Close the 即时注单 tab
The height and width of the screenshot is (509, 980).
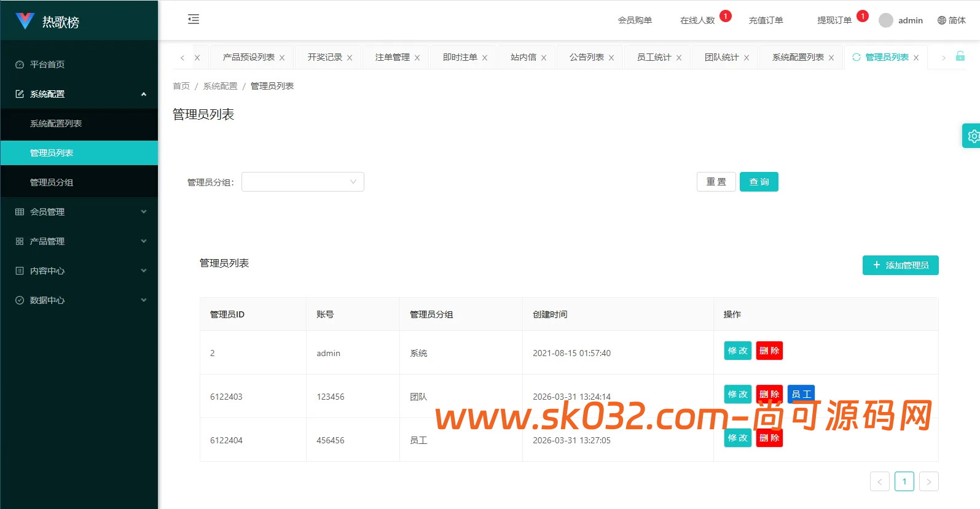click(485, 58)
